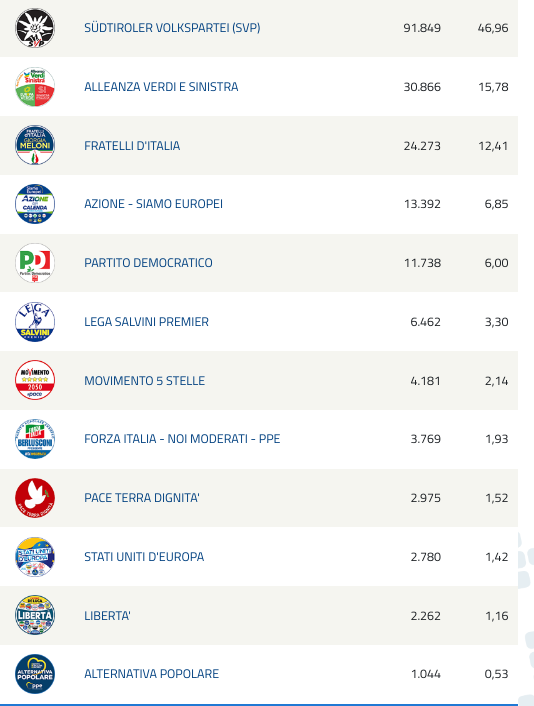Click the Lega Salvini Premier logo
This screenshot has height=706, width=534.
[x=35, y=322]
